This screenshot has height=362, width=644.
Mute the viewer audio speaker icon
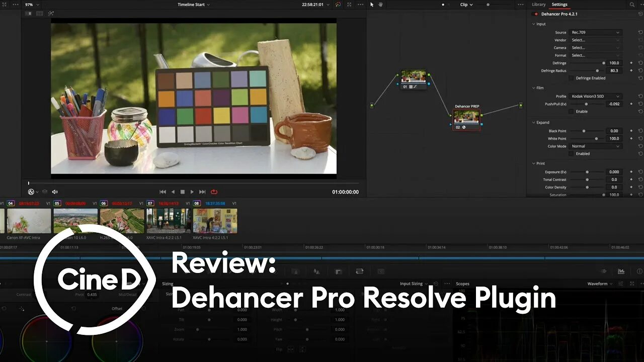(55, 192)
